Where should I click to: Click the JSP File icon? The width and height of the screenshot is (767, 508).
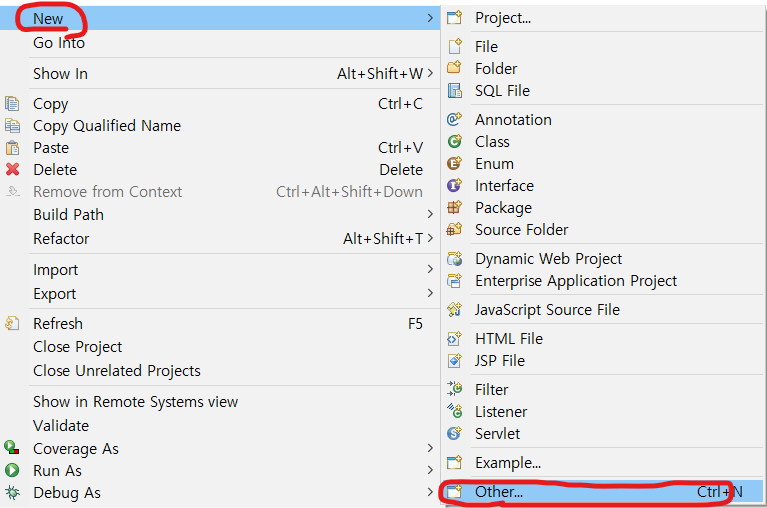[454, 360]
